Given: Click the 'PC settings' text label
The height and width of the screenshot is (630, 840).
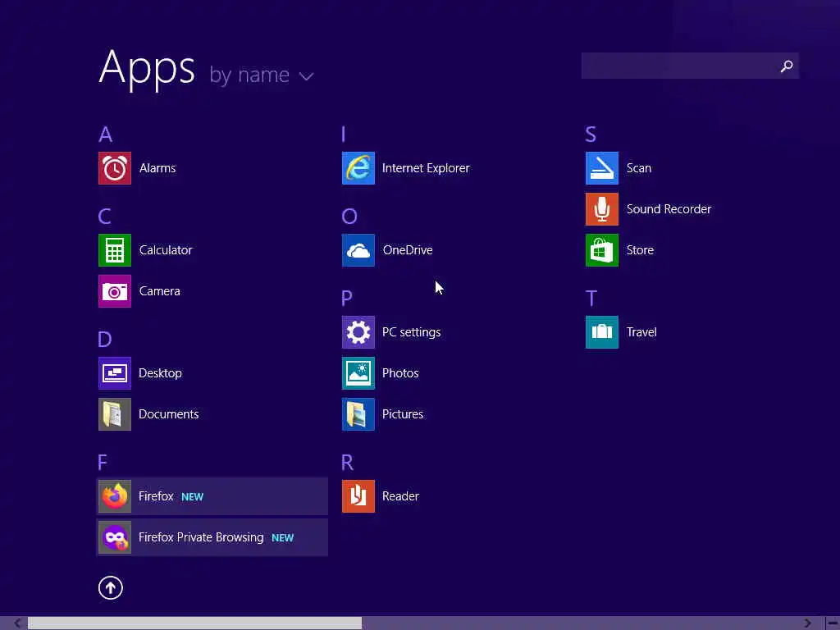Looking at the screenshot, I should (x=412, y=332).
